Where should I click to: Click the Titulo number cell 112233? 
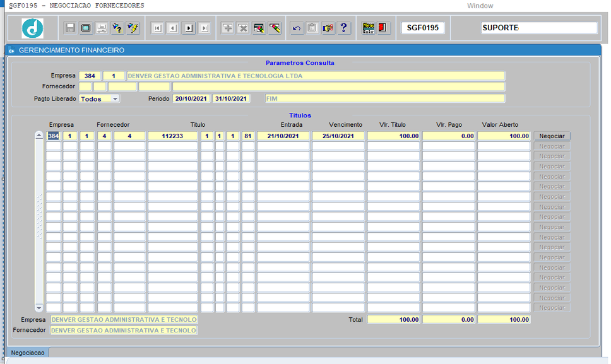pyautogui.click(x=172, y=136)
